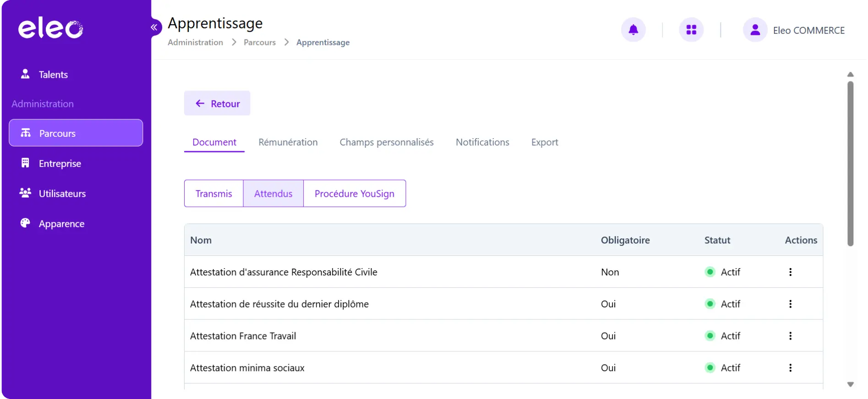Viewport: 868px width, 399px height.
Task: Click the Apprentissage breadcrumb
Action: [323, 43]
